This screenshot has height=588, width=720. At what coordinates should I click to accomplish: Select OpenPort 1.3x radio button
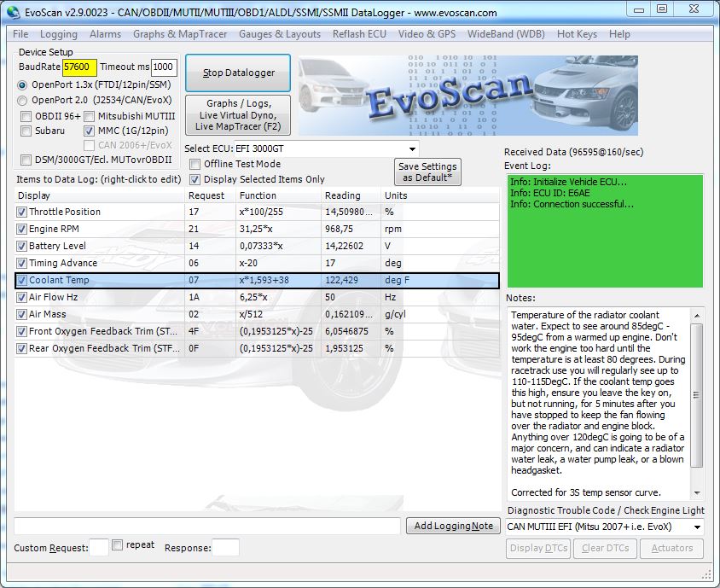22,85
